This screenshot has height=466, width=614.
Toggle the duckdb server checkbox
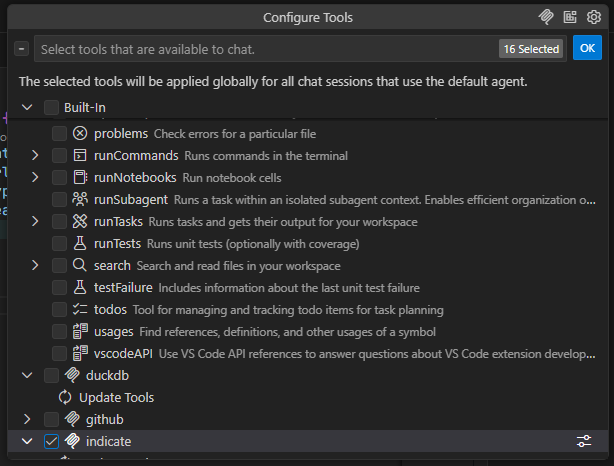(51, 375)
